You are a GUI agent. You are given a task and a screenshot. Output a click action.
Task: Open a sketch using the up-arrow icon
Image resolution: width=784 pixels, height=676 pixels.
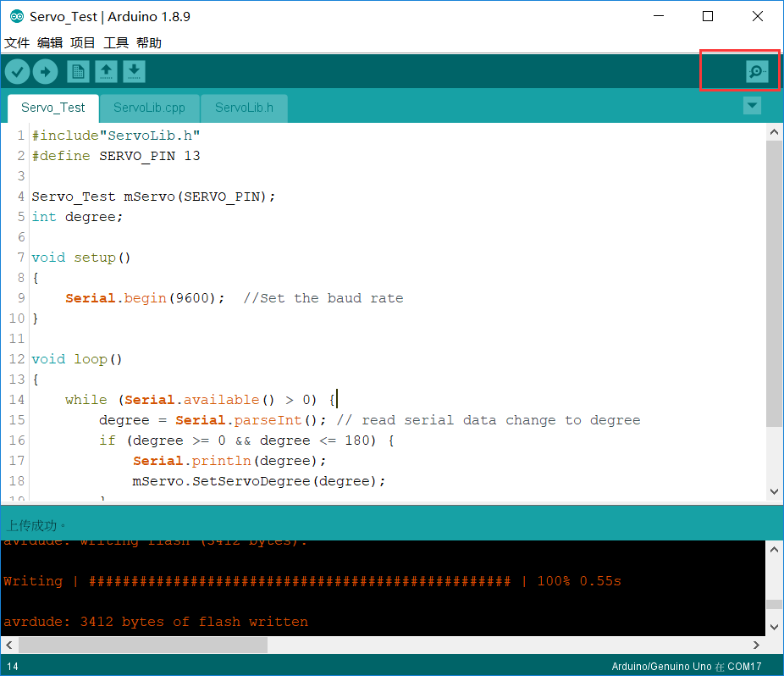(106, 72)
